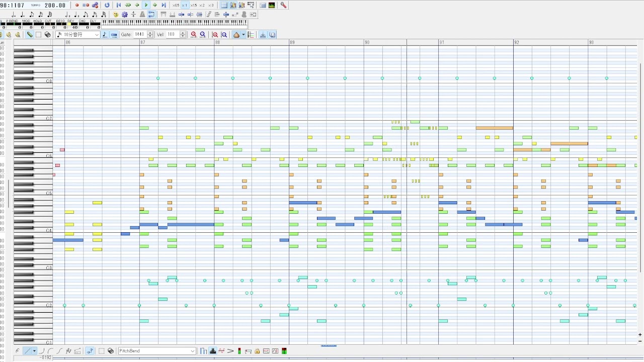Open the wrench settings icon
The height and width of the screenshot is (362, 644).
click(x=284, y=5)
